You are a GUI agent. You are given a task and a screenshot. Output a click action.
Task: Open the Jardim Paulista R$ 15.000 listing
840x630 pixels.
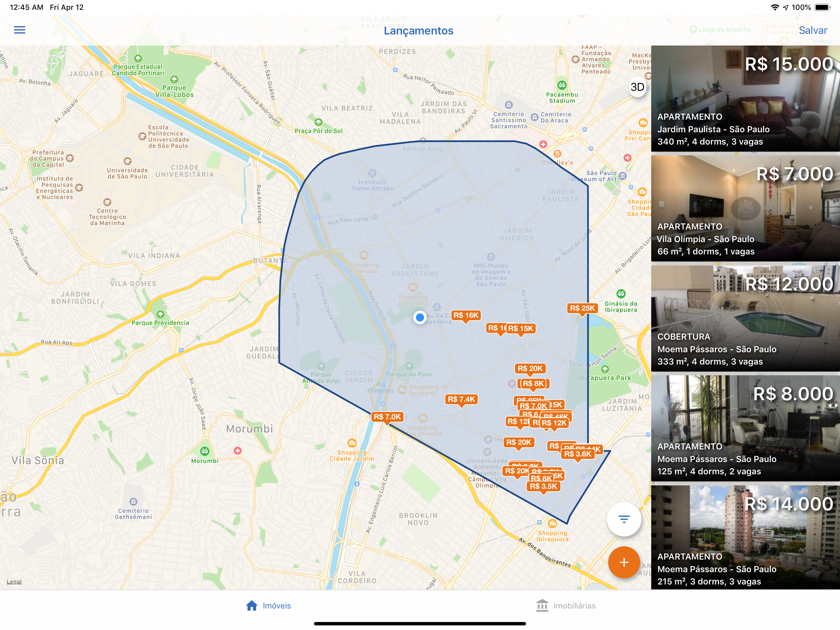(x=745, y=99)
